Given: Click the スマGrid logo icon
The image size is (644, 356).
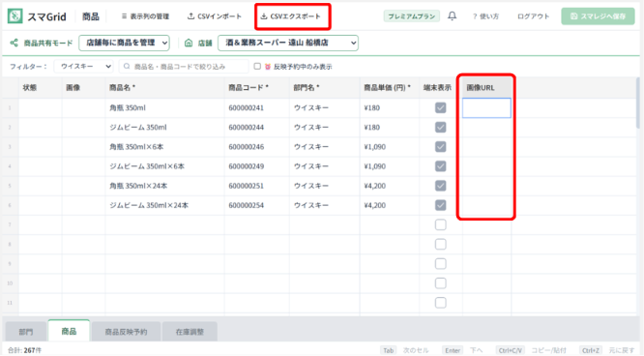Looking at the screenshot, I should point(15,16).
